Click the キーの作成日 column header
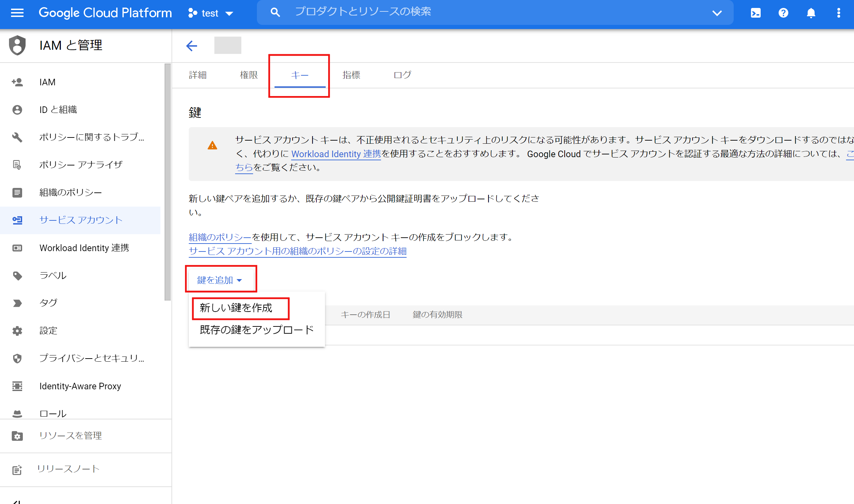 [365, 315]
